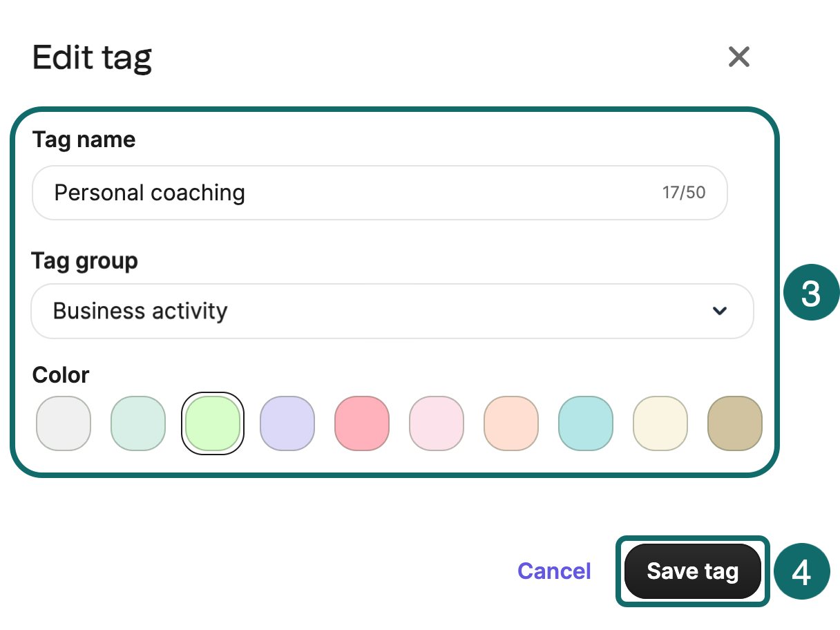Image resolution: width=840 pixels, height=630 pixels.
Task: Choose the peach color swatch
Action: pos(511,423)
